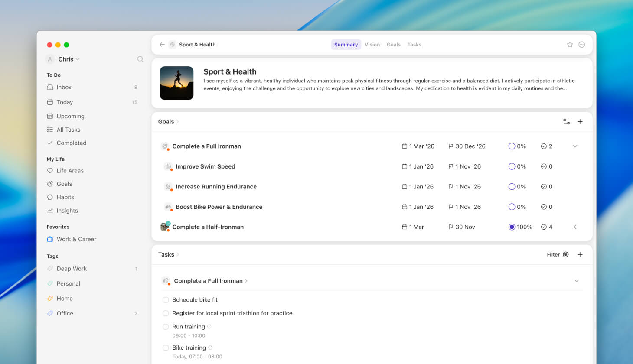Click the Inbox tray icon
The height and width of the screenshot is (364, 633).
tap(50, 87)
